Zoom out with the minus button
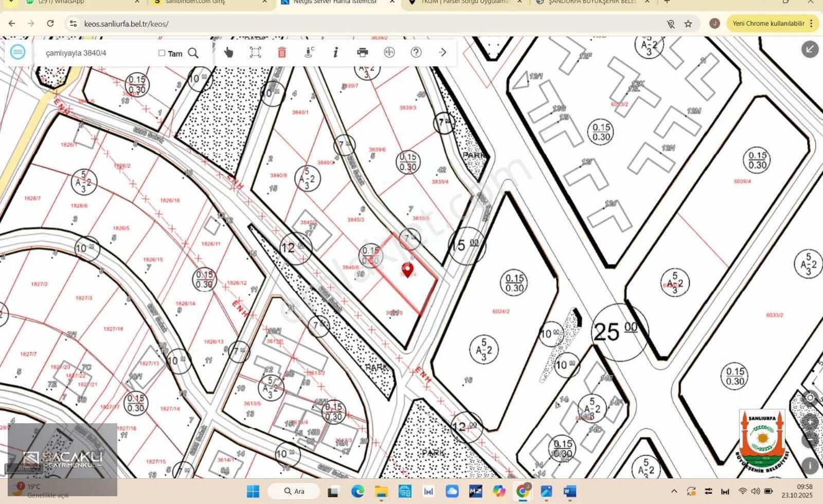Screen dimensions: 823x504 point(810,440)
